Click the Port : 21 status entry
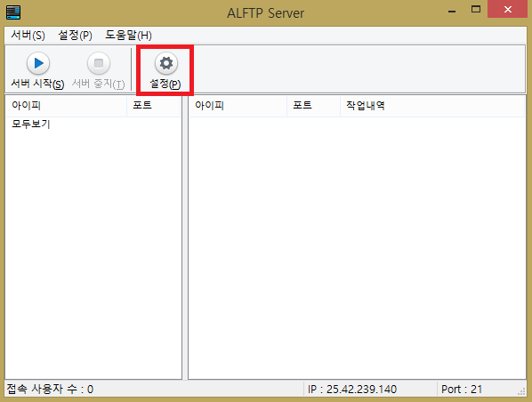The width and height of the screenshot is (532, 402). [x=462, y=390]
